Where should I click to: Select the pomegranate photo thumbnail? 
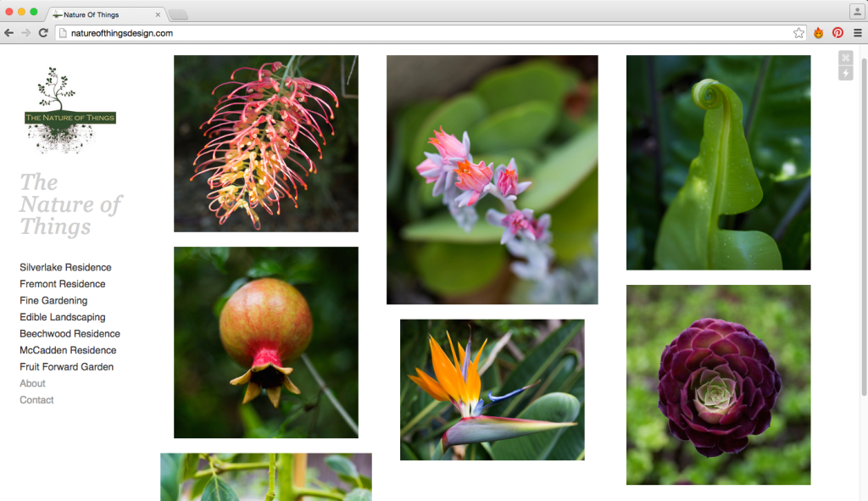pos(265,342)
